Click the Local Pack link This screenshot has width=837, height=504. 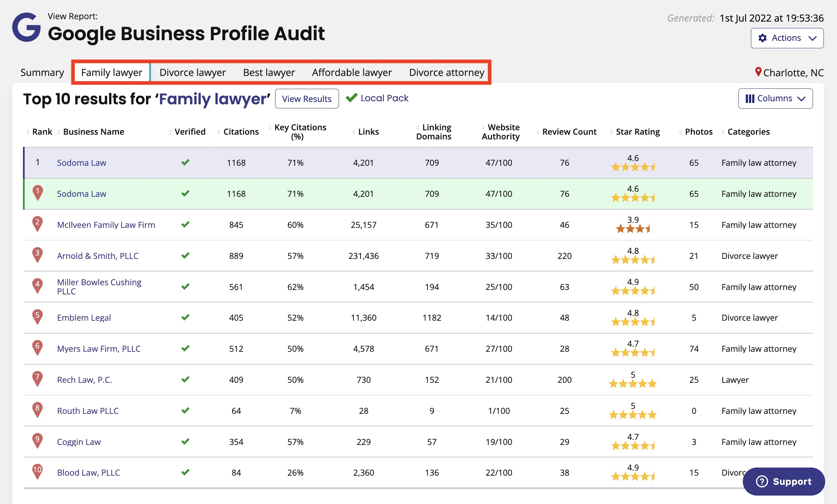384,98
